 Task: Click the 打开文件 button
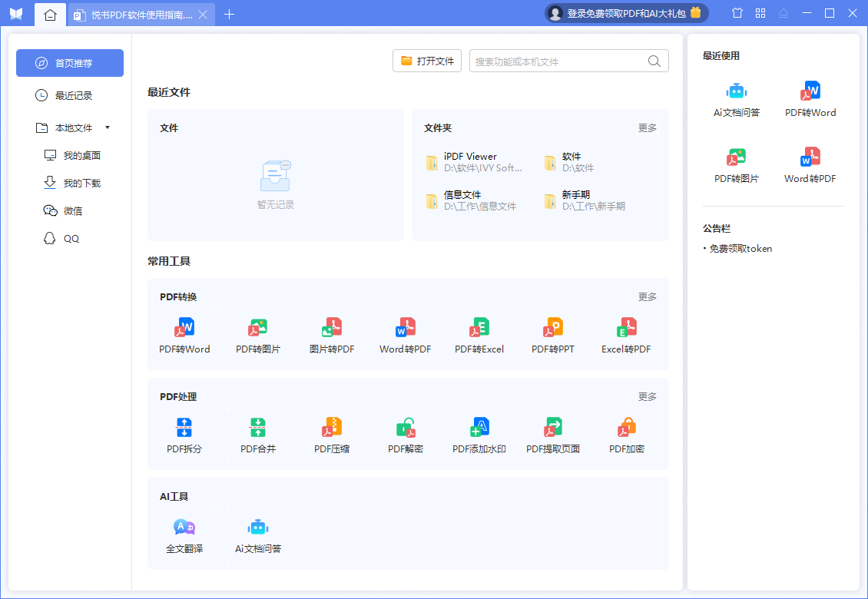(427, 61)
